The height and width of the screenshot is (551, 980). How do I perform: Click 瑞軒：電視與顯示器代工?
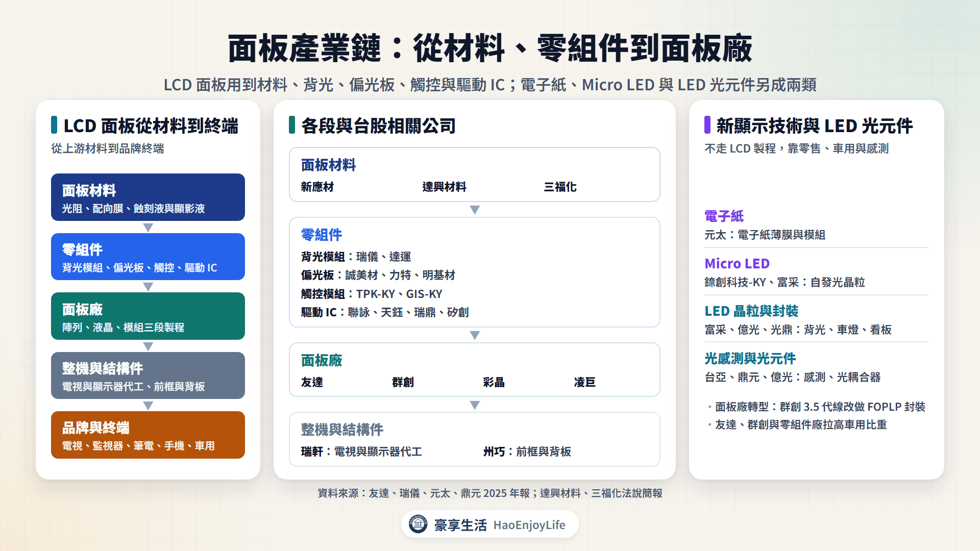tap(361, 452)
